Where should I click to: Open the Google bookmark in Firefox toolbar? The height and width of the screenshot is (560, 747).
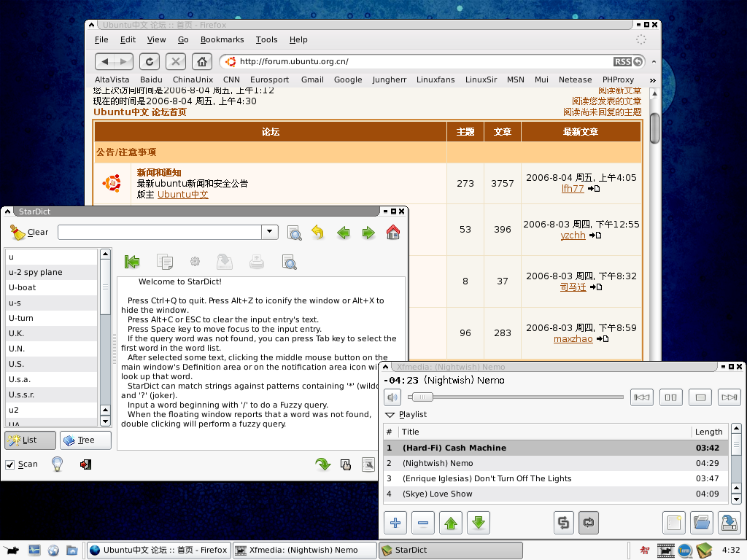[348, 80]
